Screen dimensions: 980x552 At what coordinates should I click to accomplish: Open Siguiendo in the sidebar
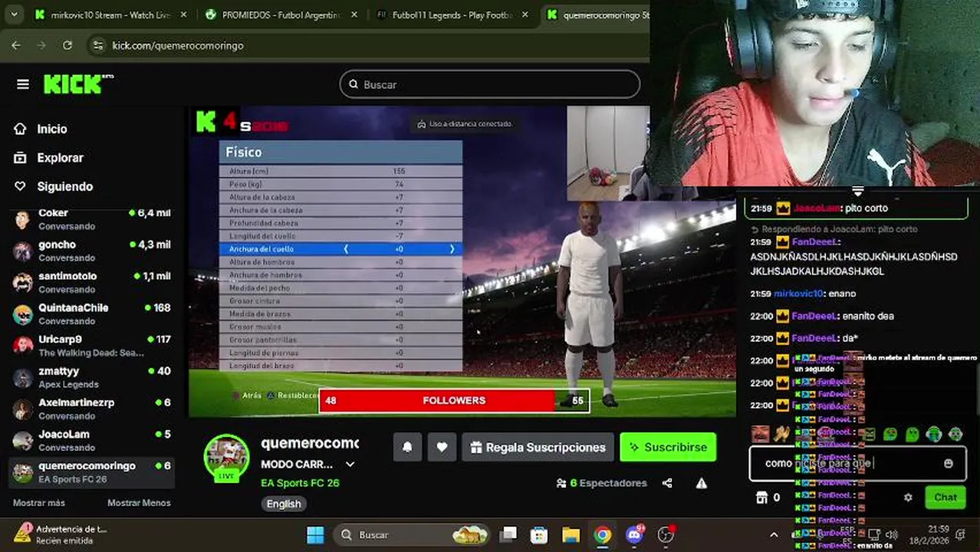click(x=64, y=186)
